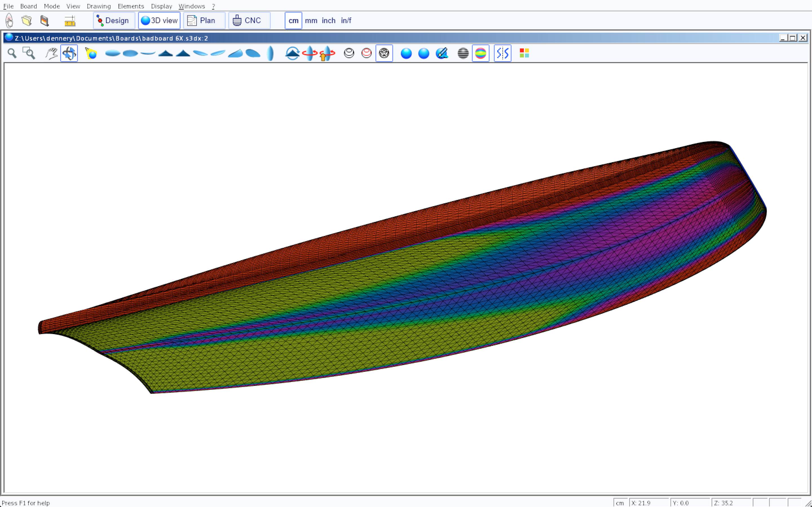Switch to CNC mode
The image size is (812, 507).
(249, 21)
